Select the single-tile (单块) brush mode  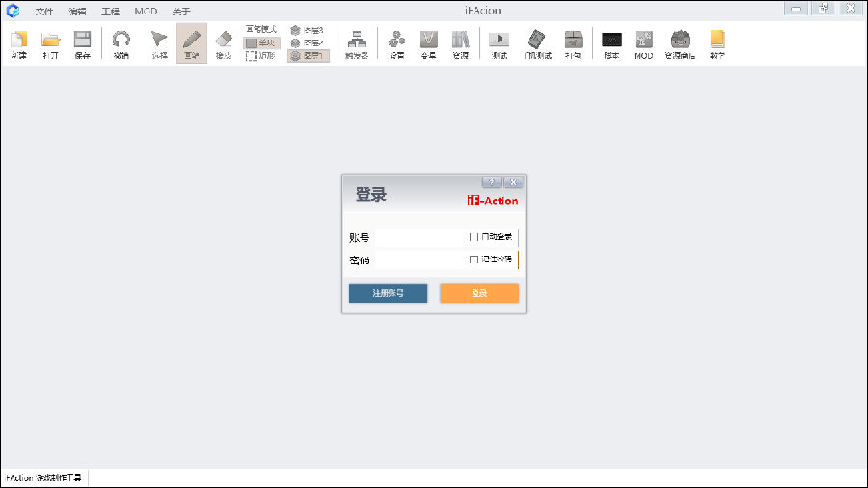click(x=261, y=42)
